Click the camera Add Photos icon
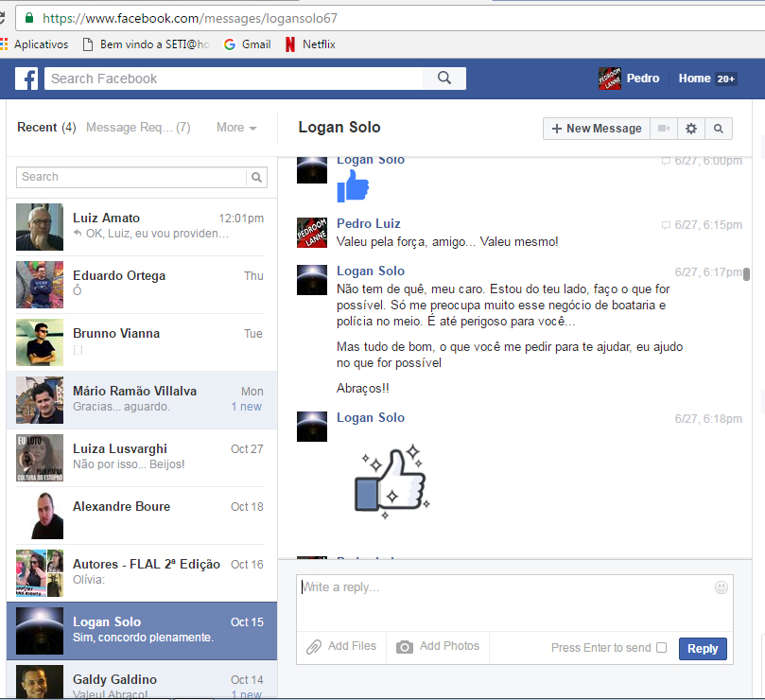765x700 pixels. click(x=405, y=647)
